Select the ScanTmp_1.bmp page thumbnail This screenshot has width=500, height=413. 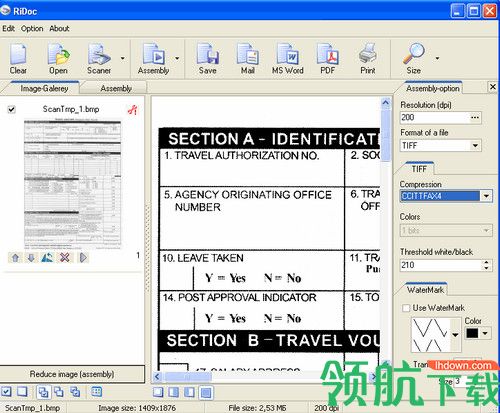pyautogui.click(x=72, y=185)
